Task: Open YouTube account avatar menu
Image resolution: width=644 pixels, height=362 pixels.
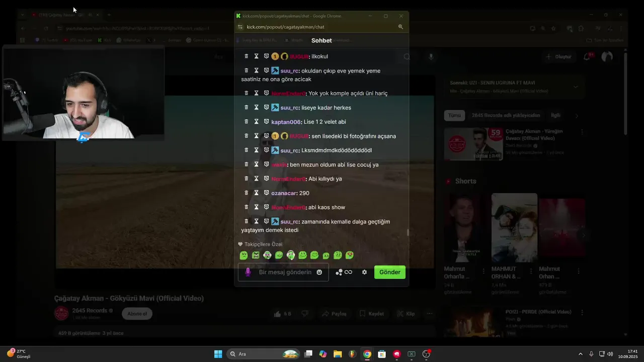Action: point(607,56)
